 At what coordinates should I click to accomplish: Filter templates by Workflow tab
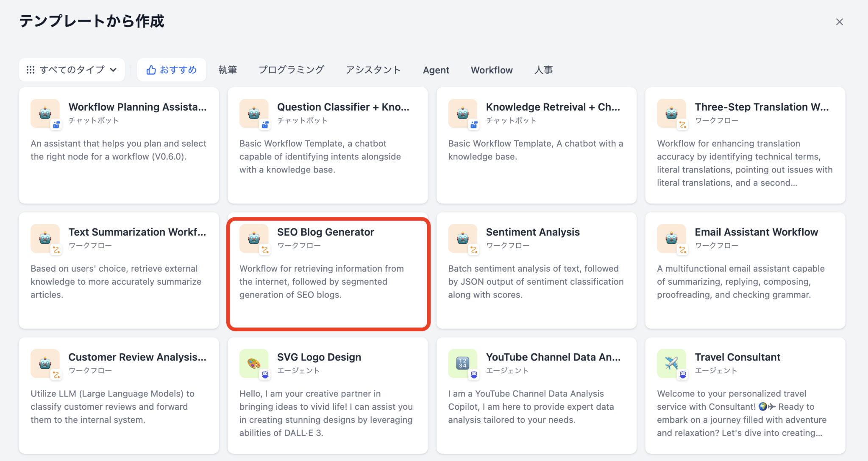point(492,70)
